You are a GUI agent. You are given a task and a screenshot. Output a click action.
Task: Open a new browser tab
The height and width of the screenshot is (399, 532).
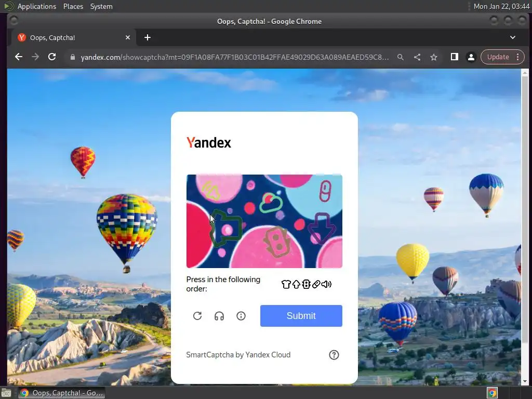pos(147,37)
